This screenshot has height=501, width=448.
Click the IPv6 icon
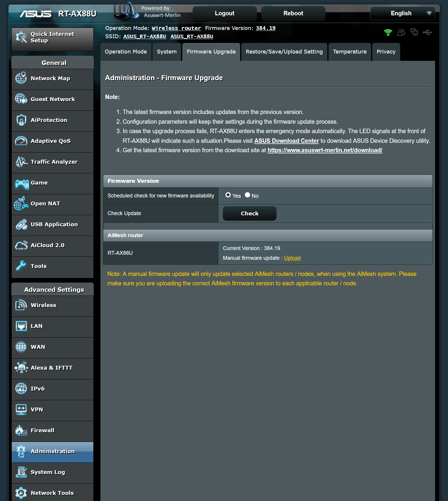(x=21, y=388)
